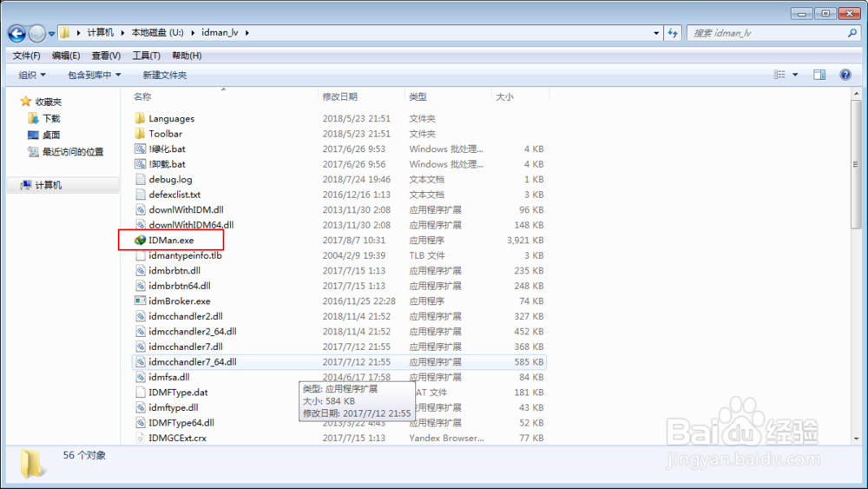Select the Toolbar folder icon

140,134
